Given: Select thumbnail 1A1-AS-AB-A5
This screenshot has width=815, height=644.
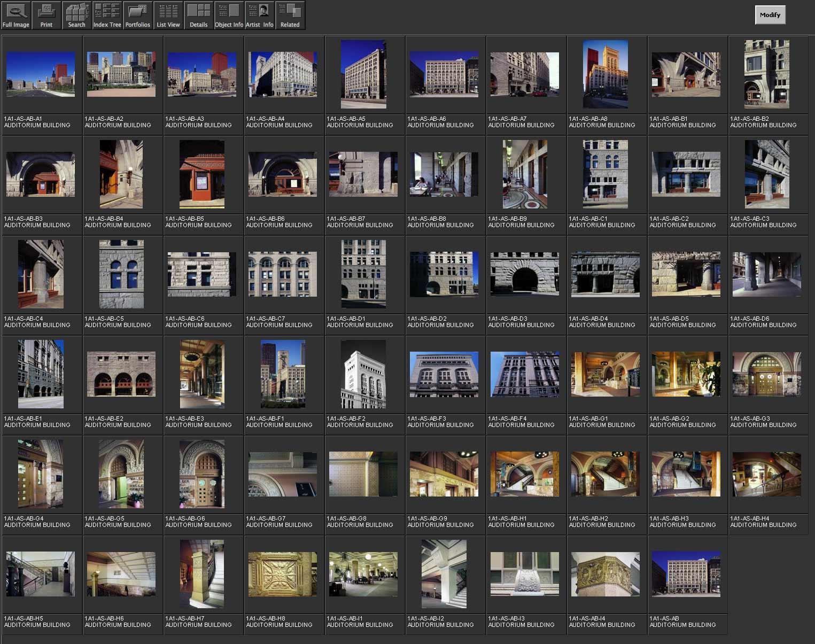Looking at the screenshot, I should click(x=363, y=74).
